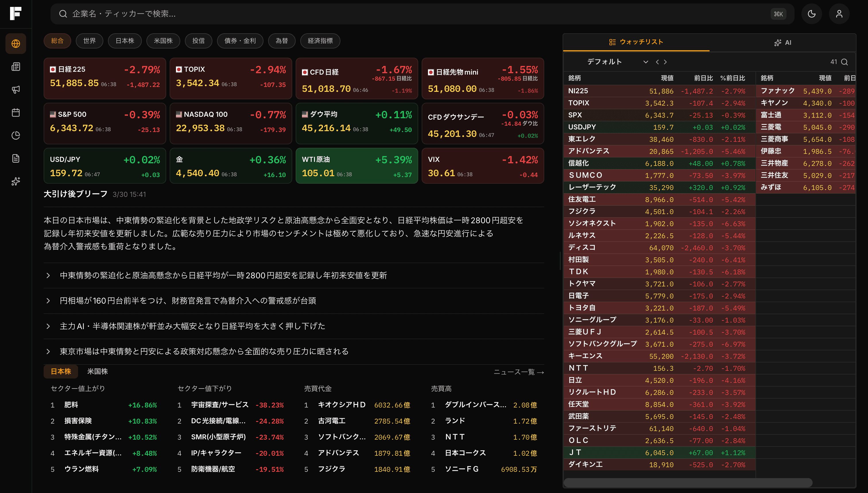868x493 pixels.
Task: Click the next arrow beside デフォルト watchlist
Action: pos(665,62)
